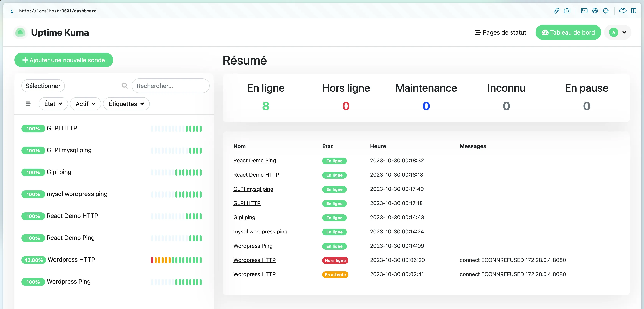The width and height of the screenshot is (644, 309).
Task: Click the browser address bar URL
Action: pyautogui.click(x=58, y=11)
